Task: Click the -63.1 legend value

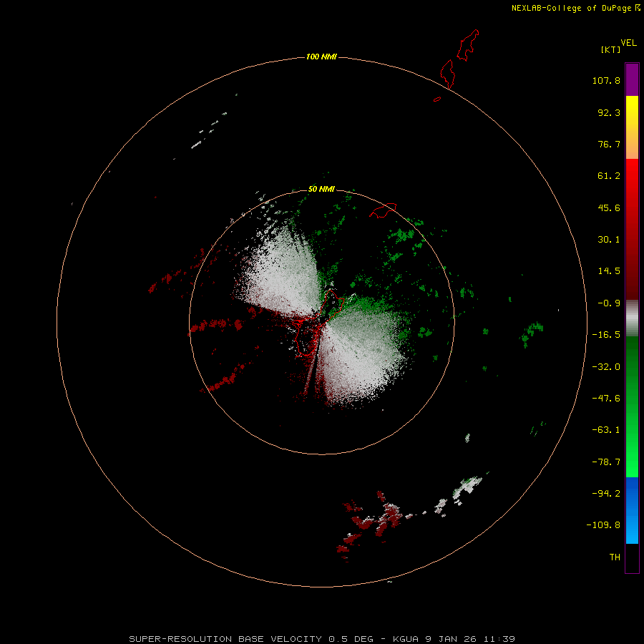Action: point(606,430)
